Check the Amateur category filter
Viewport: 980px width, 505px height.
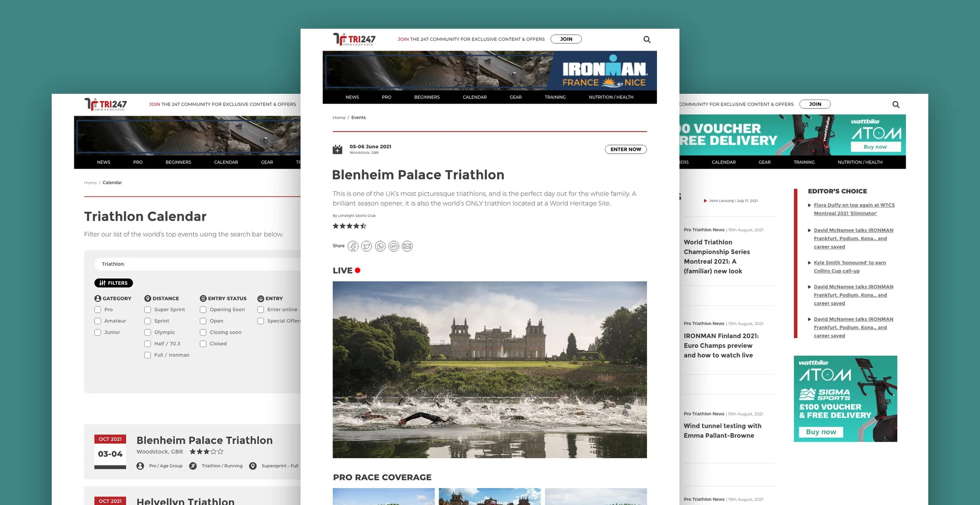point(98,321)
